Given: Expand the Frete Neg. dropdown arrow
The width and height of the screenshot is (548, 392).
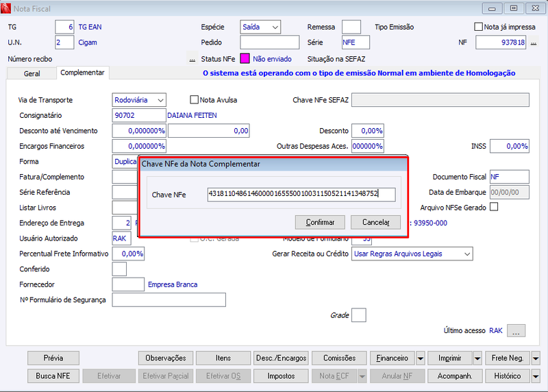Looking at the screenshot, I should (536, 358).
